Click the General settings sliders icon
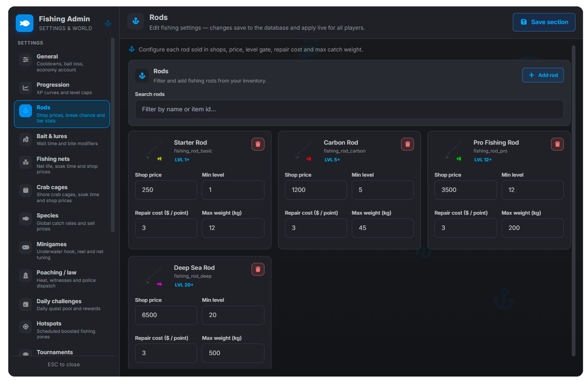The image size is (588, 382). [26, 60]
